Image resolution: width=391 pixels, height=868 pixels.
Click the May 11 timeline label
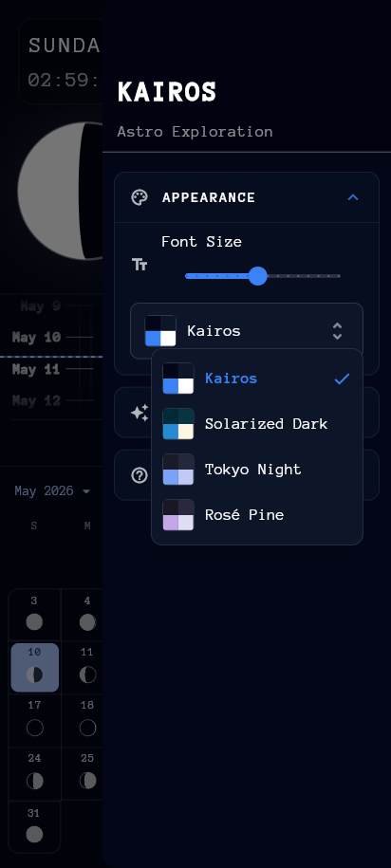(x=36, y=369)
